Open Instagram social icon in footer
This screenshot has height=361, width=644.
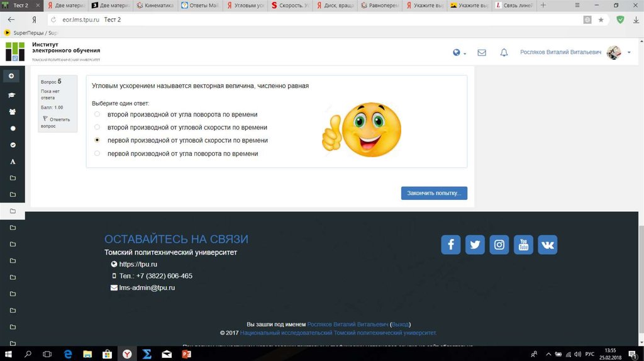[499, 245]
